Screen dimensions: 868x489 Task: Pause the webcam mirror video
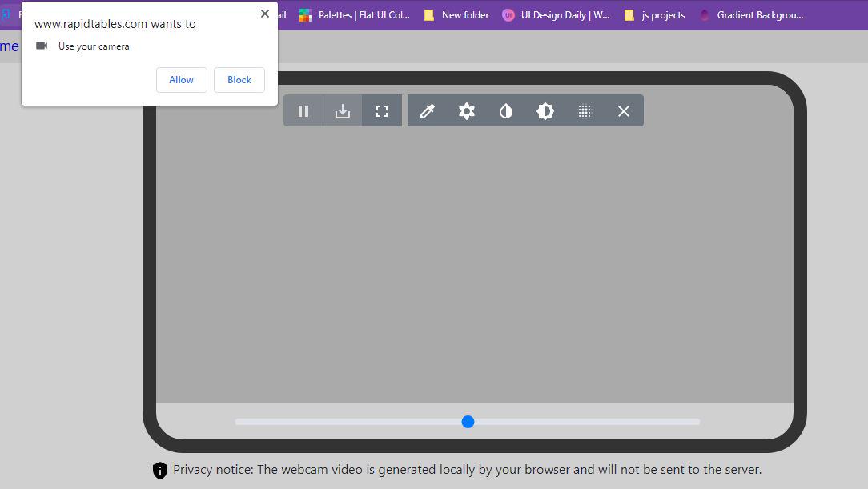[x=303, y=111]
